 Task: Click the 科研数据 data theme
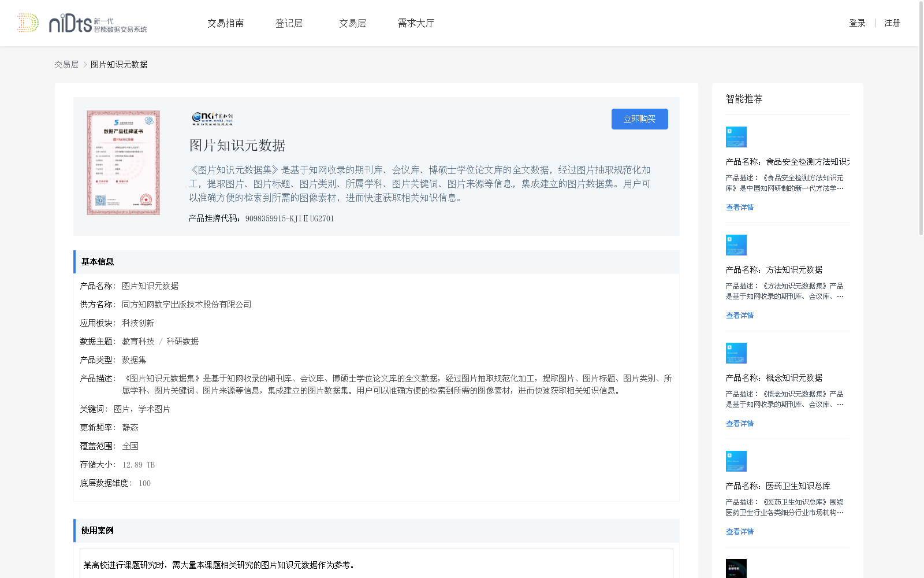(182, 342)
